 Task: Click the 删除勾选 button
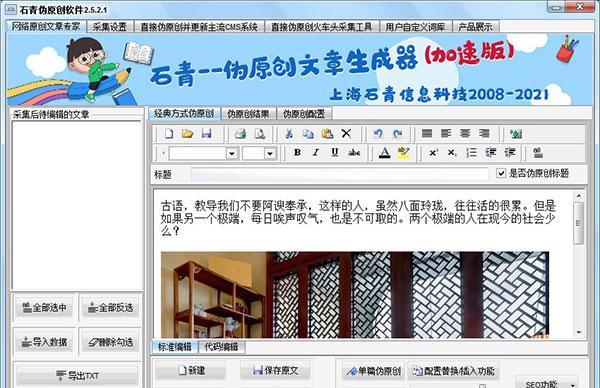110,342
